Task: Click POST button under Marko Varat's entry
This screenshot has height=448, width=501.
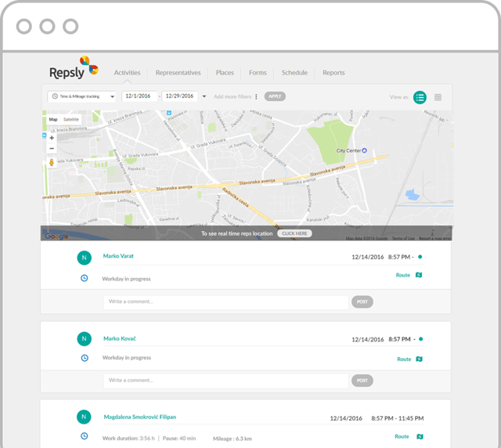Action: pos(362,302)
